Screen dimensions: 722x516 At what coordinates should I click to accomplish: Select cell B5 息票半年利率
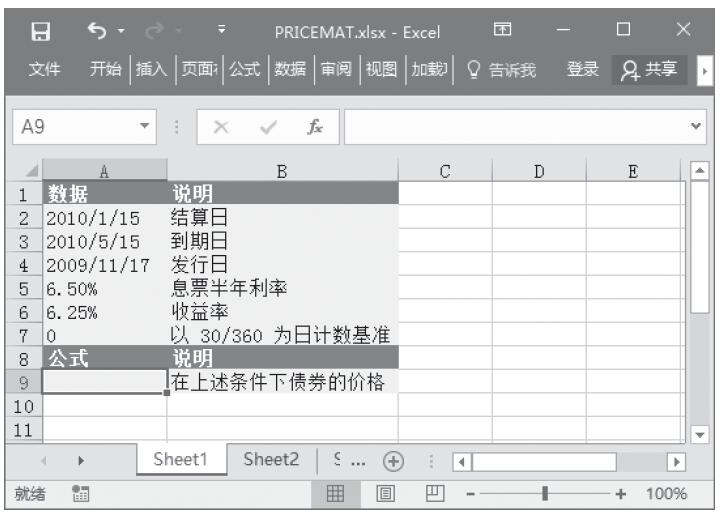coord(282,289)
